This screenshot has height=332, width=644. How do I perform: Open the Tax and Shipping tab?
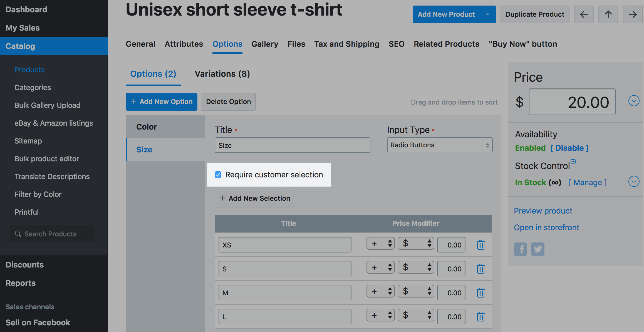click(x=347, y=44)
